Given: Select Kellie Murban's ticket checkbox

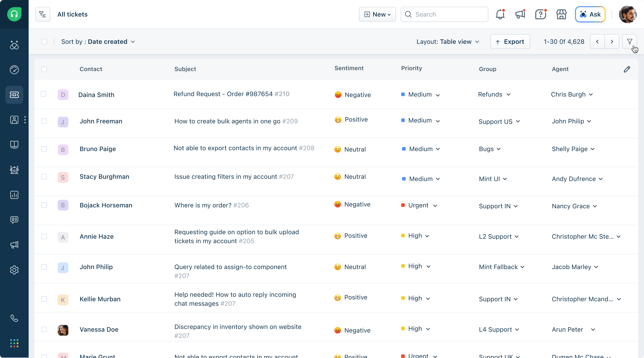Looking at the screenshot, I should tap(44, 299).
